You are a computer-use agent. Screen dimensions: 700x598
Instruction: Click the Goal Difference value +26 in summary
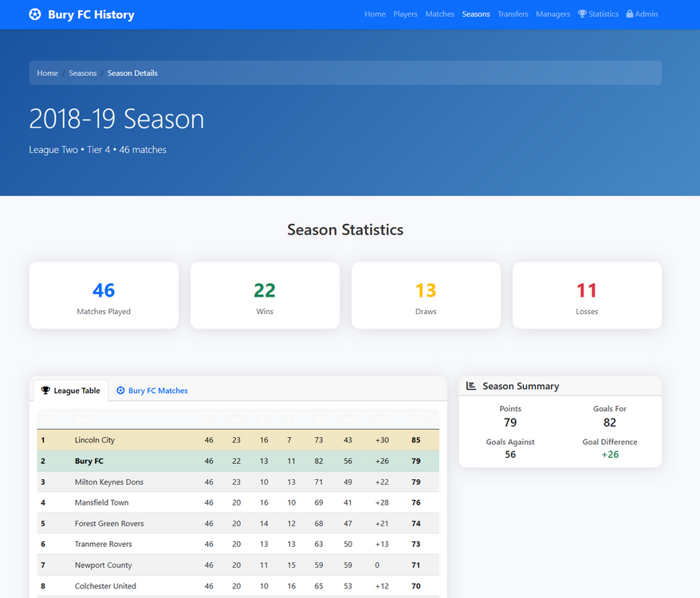pyautogui.click(x=610, y=454)
